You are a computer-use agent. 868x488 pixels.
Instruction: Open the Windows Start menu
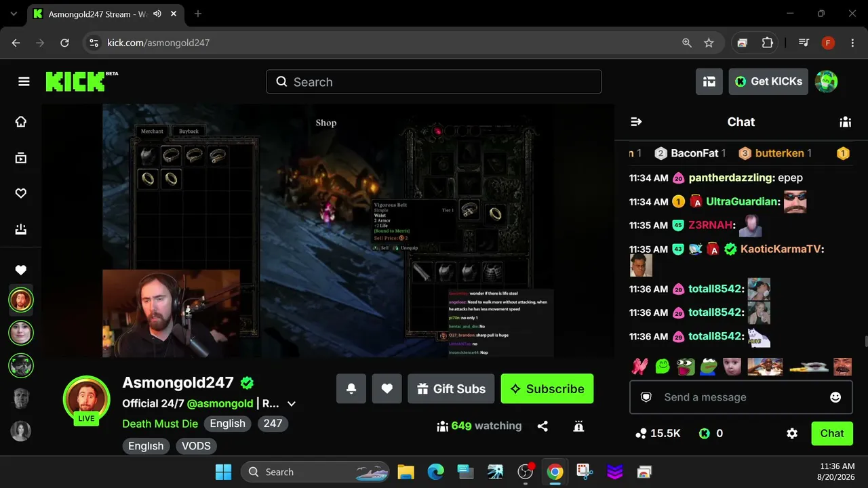(x=223, y=472)
